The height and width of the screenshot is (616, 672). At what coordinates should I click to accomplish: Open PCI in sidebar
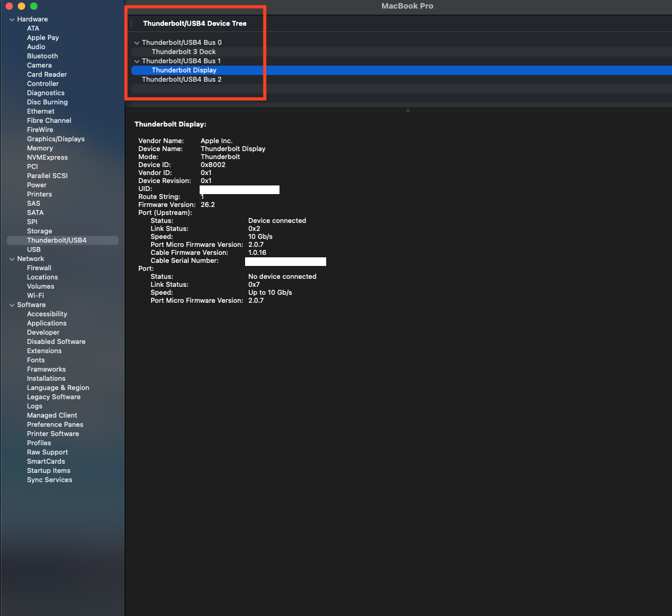(33, 166)
